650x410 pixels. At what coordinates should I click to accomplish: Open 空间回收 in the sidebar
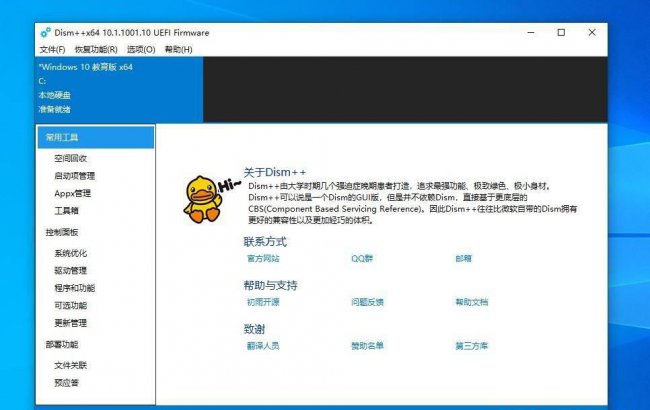pos(70,158)
